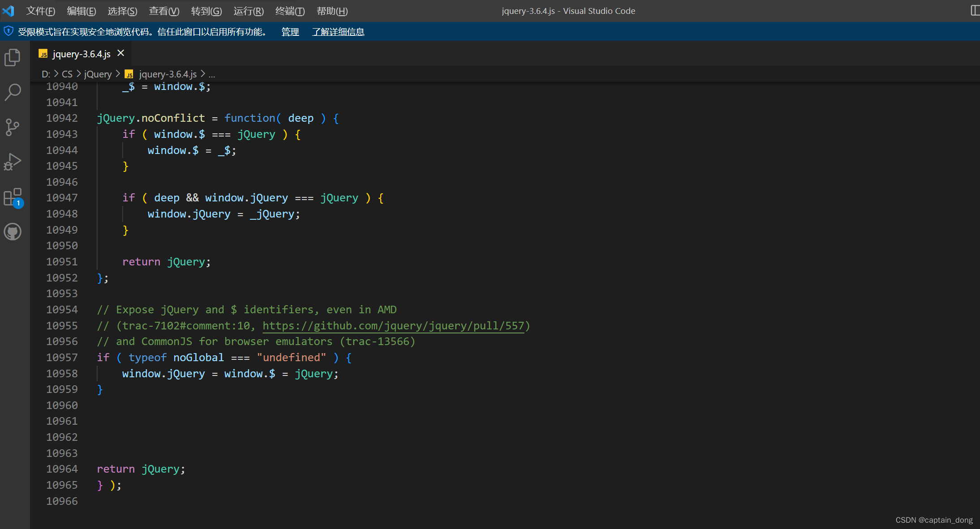Click the VS Code logo icon
The height and width of the screenshot is (529, 980).
[x=9, y=11]
